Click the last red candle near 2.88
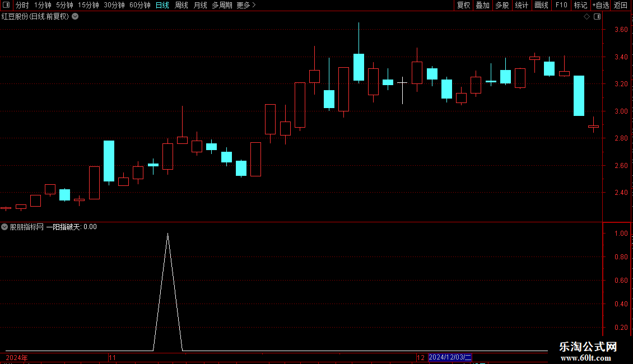 coord(593,127)
